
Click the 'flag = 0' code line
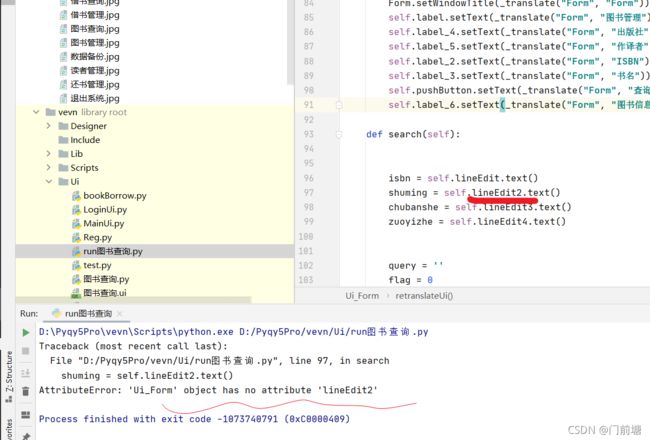click(410, 280)
